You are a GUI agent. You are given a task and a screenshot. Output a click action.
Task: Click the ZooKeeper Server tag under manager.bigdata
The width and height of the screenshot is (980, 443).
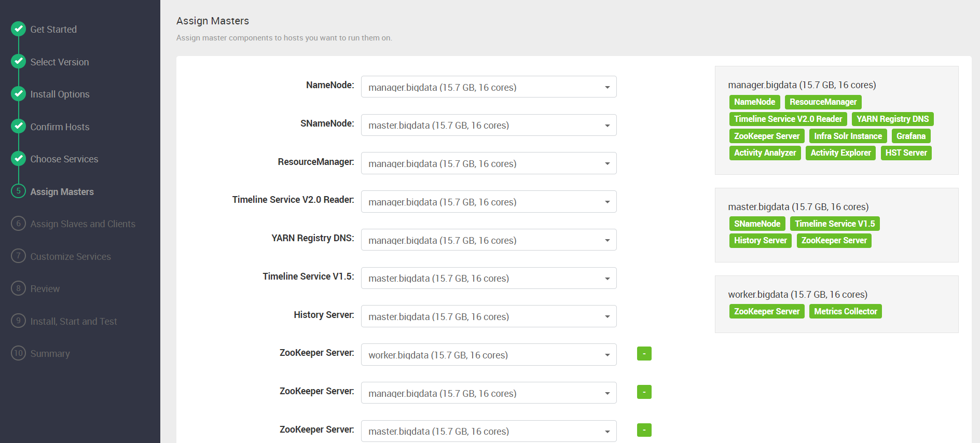[767, 136]
